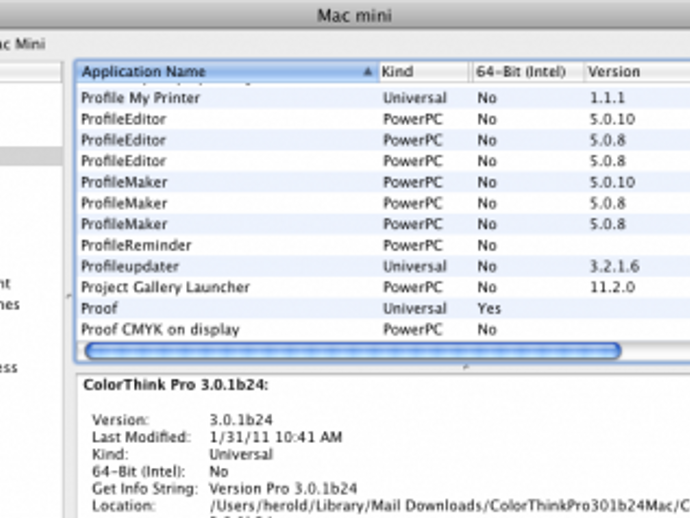The image size is (690, 518).
Task: Select the Proof application row
Action: [x=383, y=308]
